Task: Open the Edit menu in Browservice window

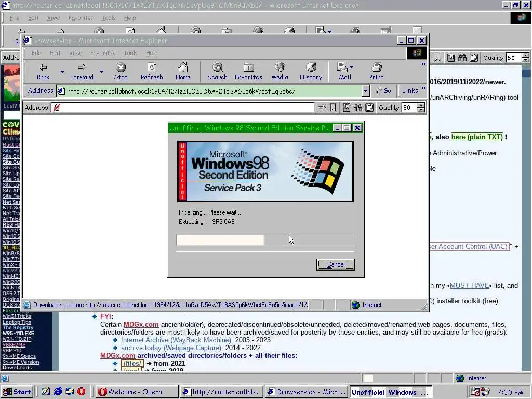Action: click(x=55, y=53)
